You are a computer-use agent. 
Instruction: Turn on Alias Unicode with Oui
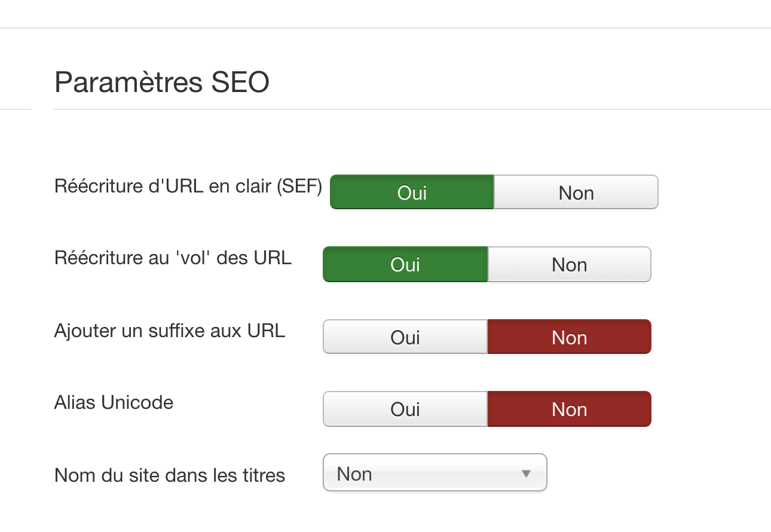point(405,409)
